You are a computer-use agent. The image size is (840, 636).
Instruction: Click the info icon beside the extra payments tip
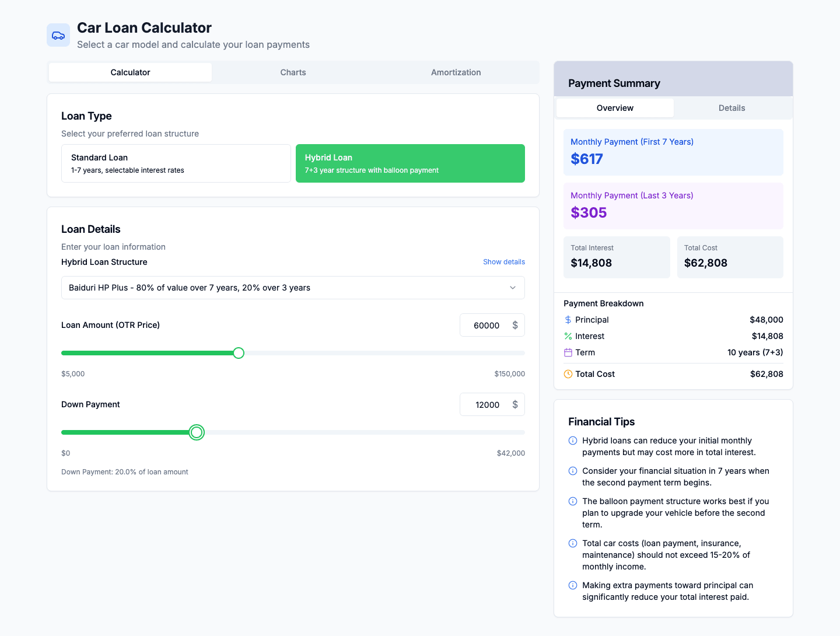point(573,585)
